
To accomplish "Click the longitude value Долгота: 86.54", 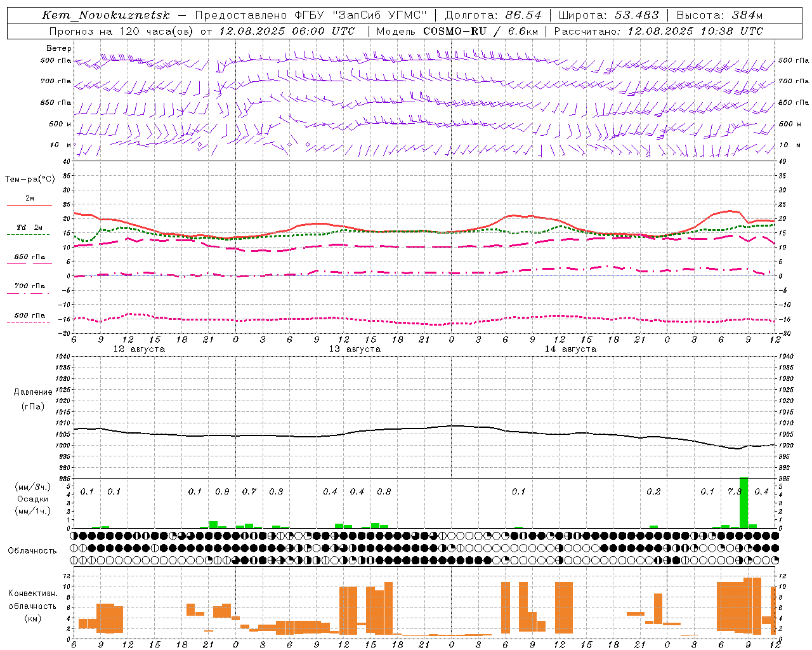I will click(494, 15).
